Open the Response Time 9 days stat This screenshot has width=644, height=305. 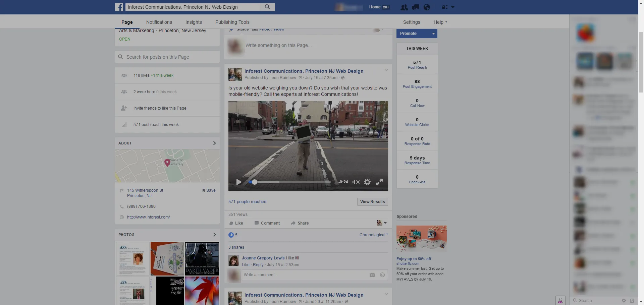coord(417,160)
